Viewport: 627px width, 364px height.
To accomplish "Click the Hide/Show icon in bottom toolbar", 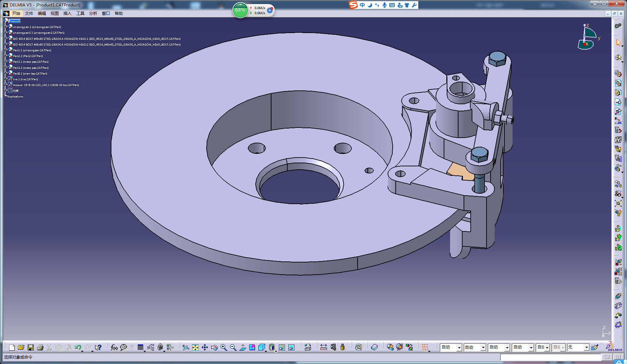I will pyautogui.click(x=282, y=347).
